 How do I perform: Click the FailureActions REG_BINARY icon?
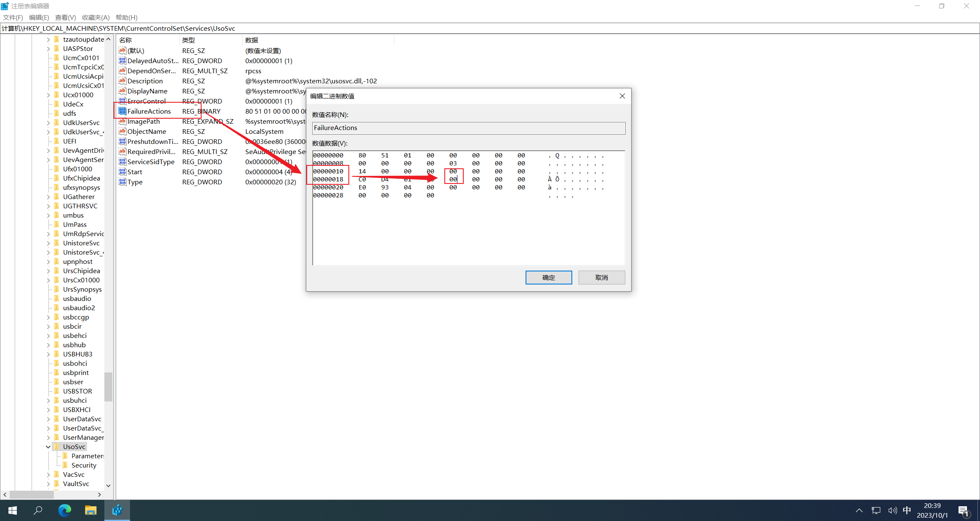(121, 111)
